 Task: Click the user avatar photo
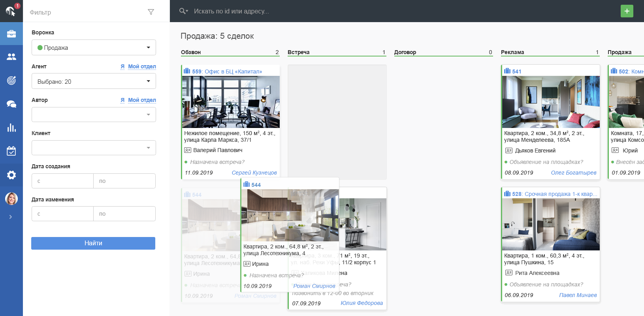point(11,199)
